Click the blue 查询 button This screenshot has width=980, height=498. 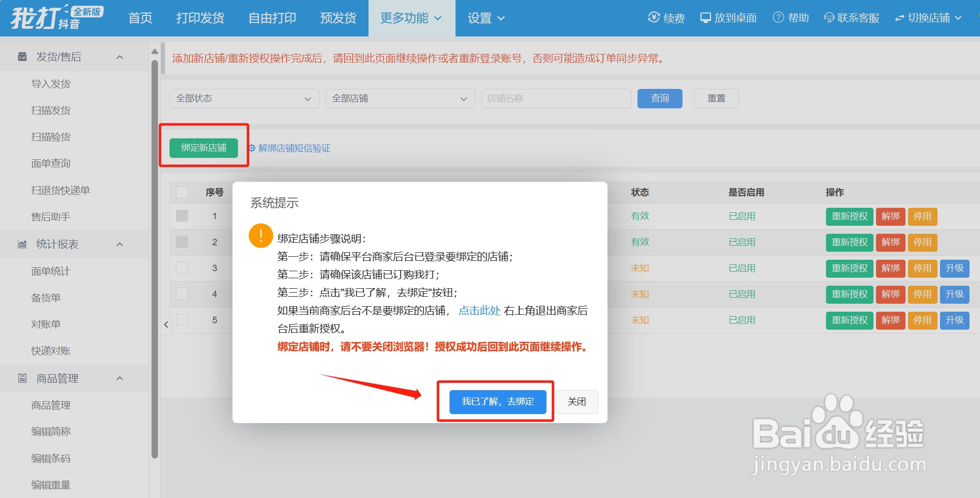coord(660,98)
